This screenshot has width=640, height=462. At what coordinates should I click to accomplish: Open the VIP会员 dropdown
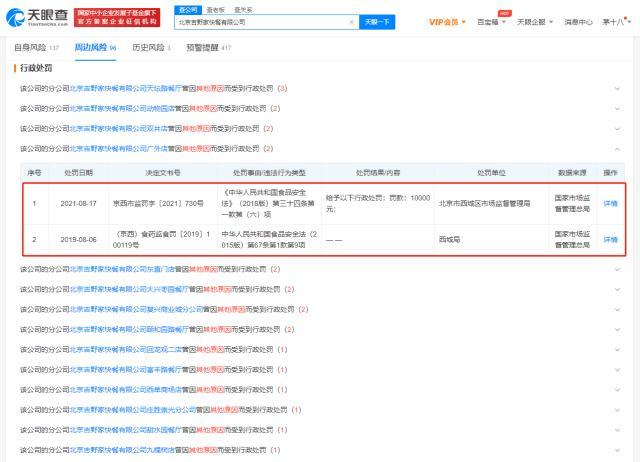[x=447, y=22]
